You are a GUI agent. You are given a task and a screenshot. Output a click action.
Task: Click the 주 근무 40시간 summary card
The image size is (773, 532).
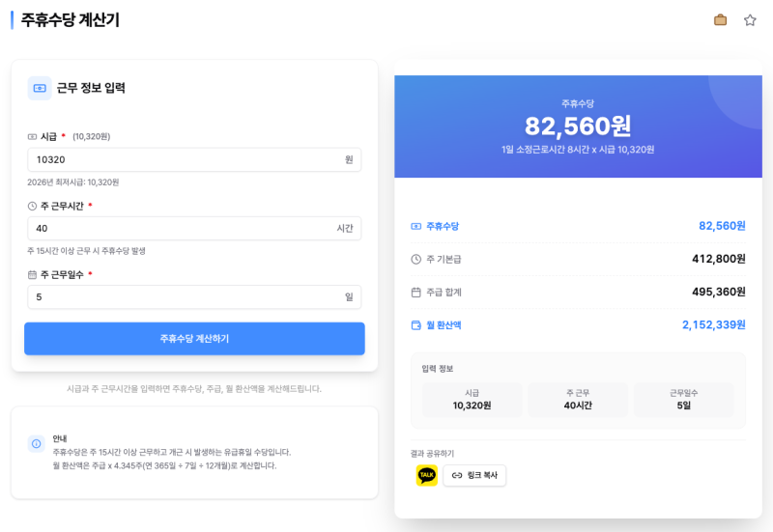[x=578, y=400]
